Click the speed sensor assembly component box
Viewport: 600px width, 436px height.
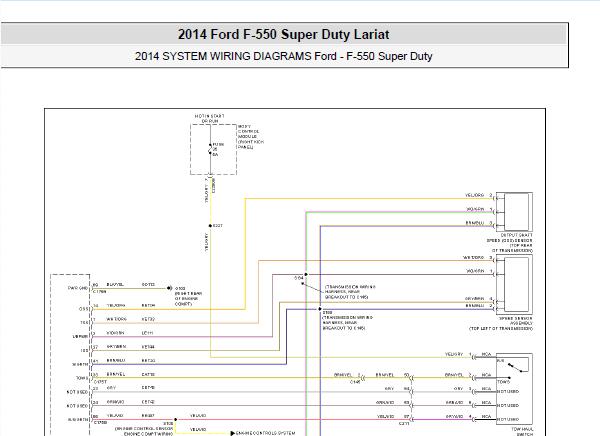[x=514, y=284]
